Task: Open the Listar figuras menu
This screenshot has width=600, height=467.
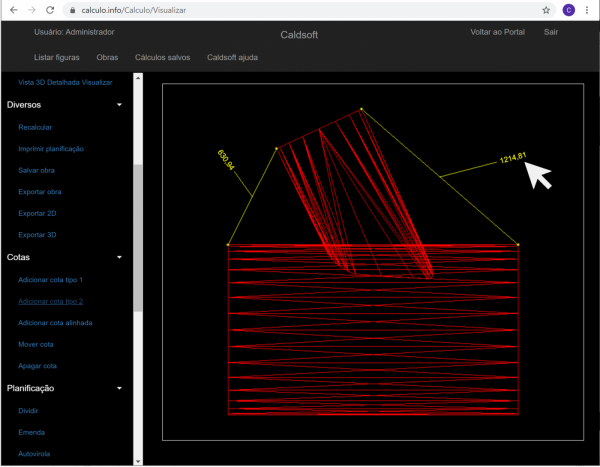Action: click(x=57, y=58)
